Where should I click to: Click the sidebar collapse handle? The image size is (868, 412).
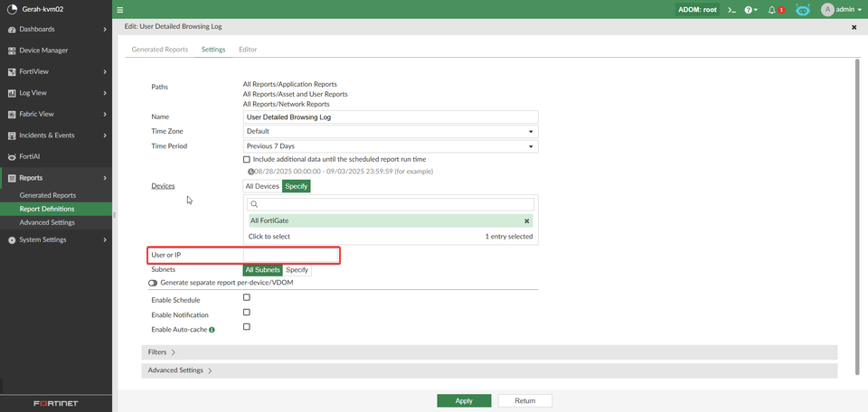tap(114, 214)
